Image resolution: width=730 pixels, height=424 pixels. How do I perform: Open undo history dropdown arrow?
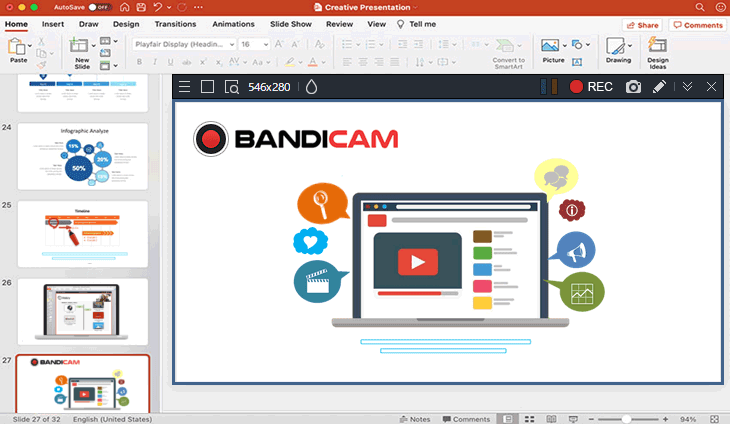pyautogui.click(x=169, y=7)
